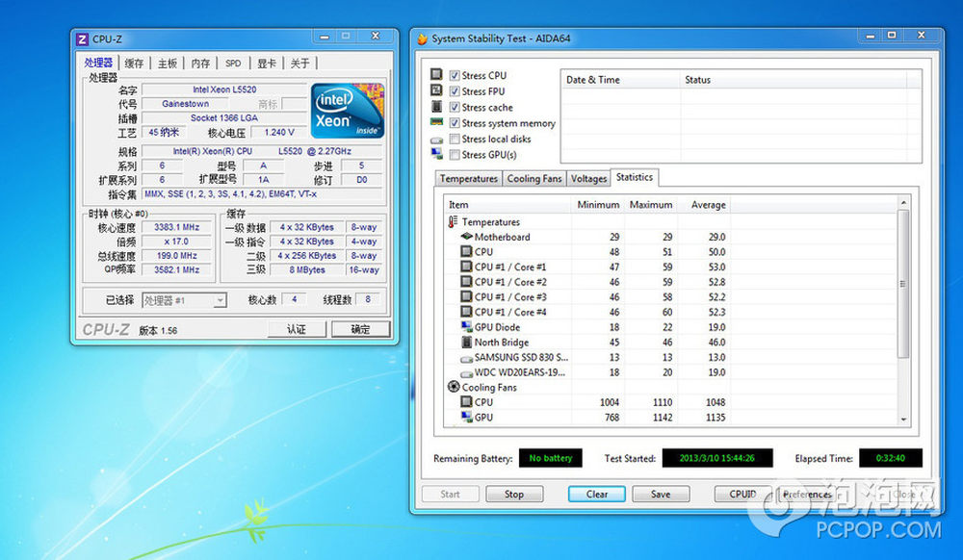The height and width of the screenshot is (560, 963).
Task: Click the 'Intel Xeon L5520' name field
Action: [224, 89]
